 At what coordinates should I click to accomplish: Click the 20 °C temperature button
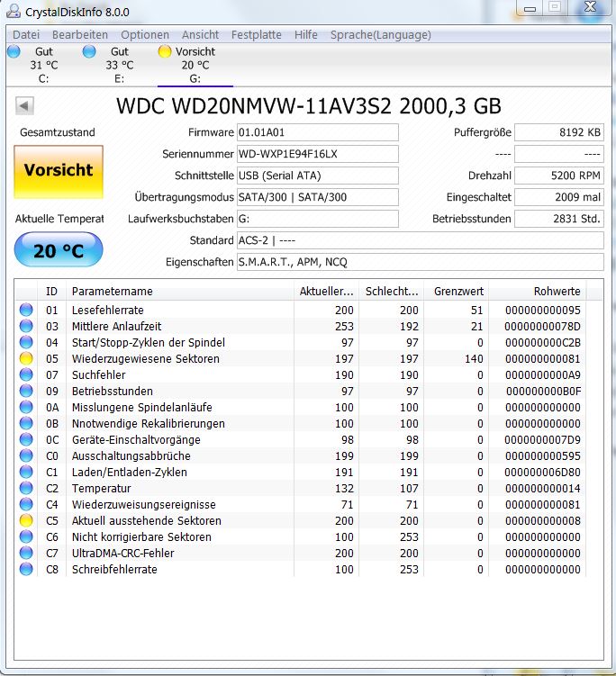(59, 249)
